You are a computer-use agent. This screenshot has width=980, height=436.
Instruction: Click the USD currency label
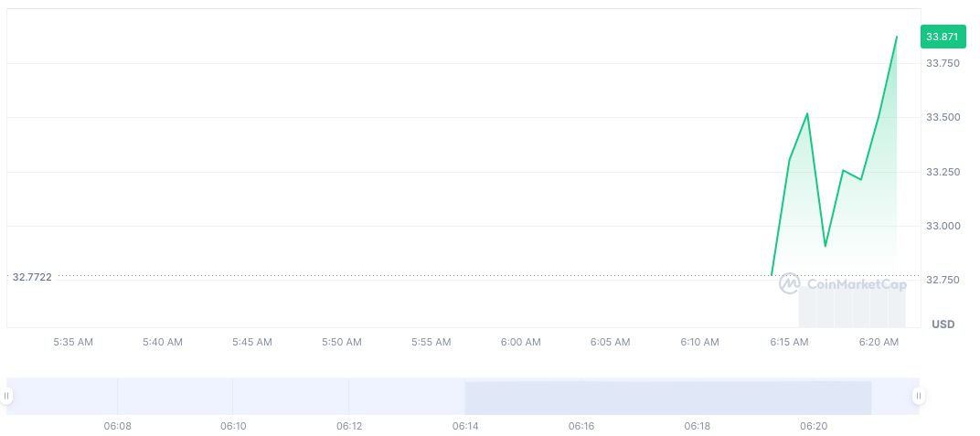click(x=943, y=324)
